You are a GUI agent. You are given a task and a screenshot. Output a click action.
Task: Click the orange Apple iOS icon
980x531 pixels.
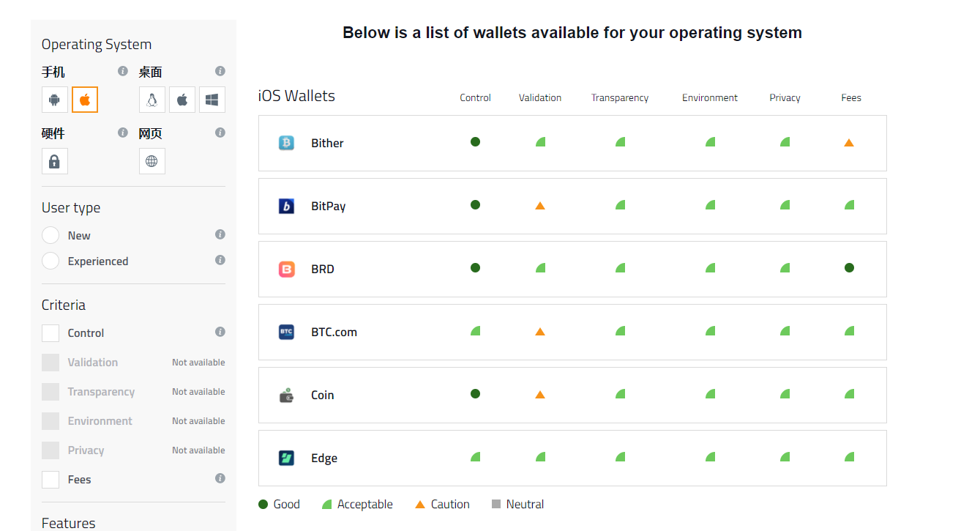85,100
